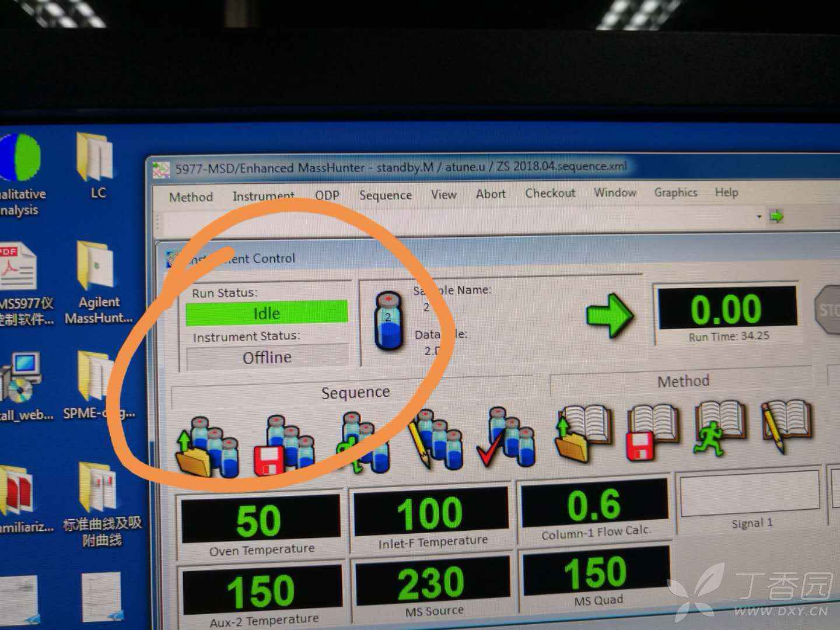This screenshot has width=840, height=630.
Task: Expand the toolbar dropdown arrow
Action: [759, 217]
